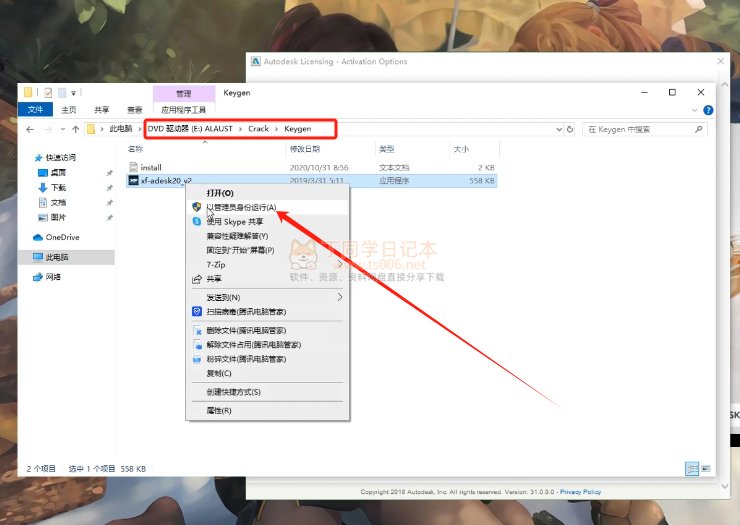
Task: Click the pin icon next to 下载
Action: (109, 188)
